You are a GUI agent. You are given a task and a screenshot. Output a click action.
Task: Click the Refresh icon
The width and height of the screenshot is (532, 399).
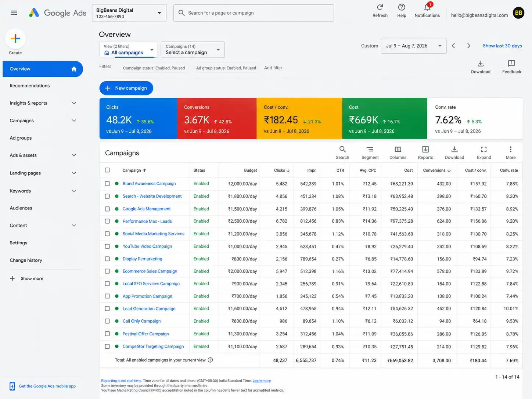[x=380, y=7]
